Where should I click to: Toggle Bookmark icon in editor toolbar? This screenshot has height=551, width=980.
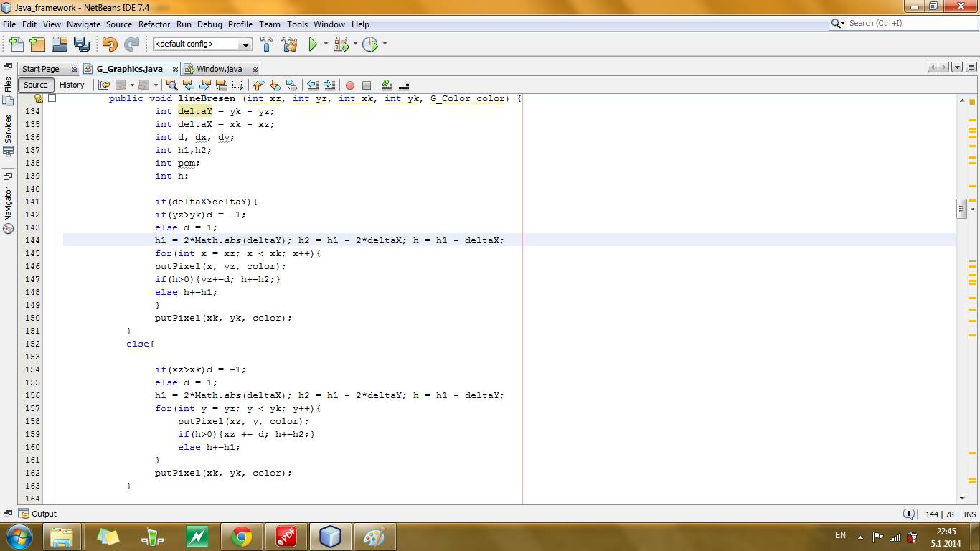[291, 85]
